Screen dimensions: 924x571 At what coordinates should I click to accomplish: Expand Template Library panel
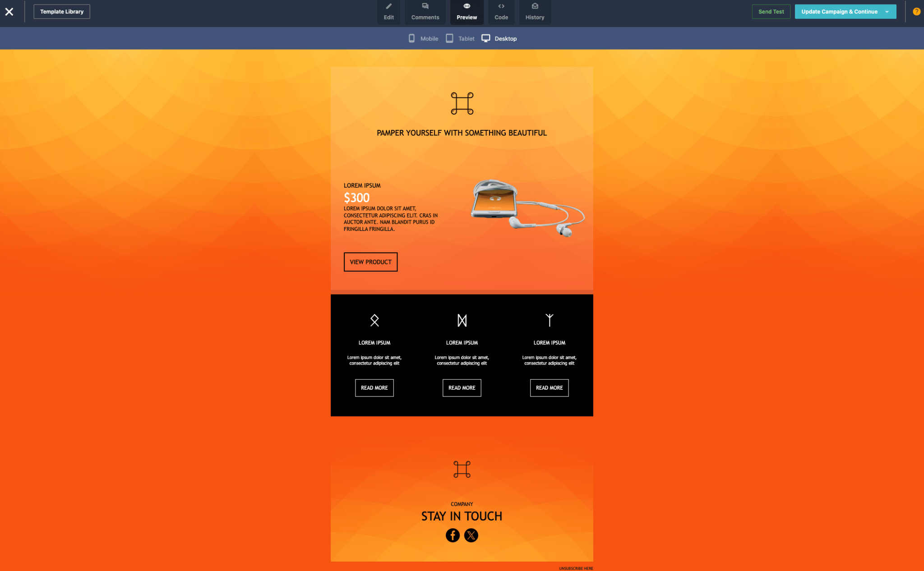[x=62, y=11]
